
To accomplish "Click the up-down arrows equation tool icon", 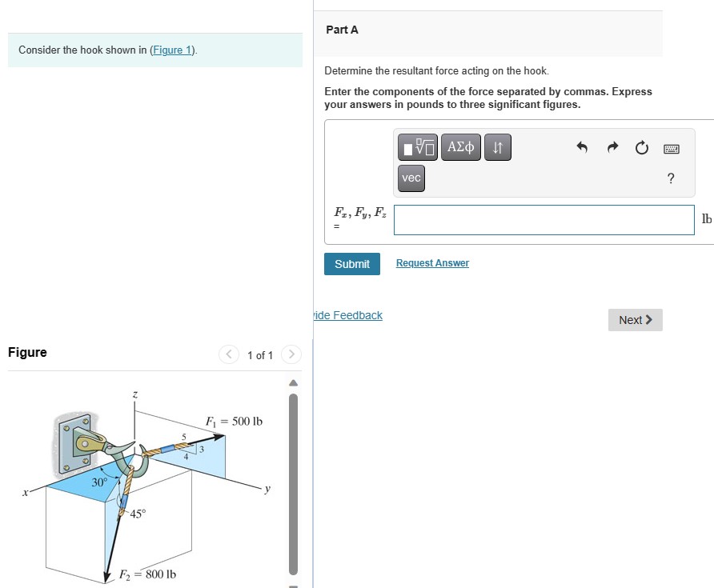I will pyautogui.click(x=497, y=146).
